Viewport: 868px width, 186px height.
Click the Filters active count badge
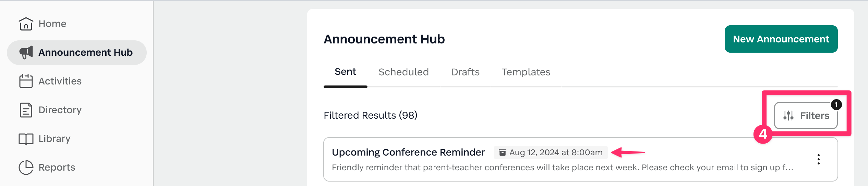coord(836,105)
